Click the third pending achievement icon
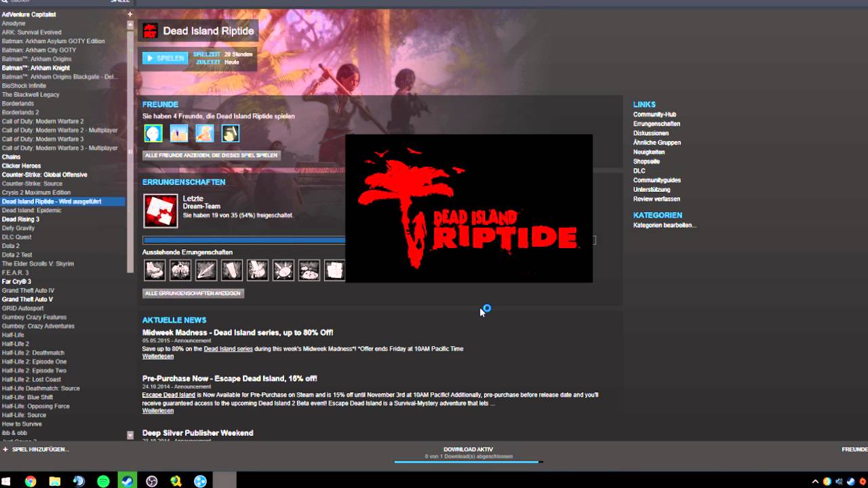 (x=206, y=270)
